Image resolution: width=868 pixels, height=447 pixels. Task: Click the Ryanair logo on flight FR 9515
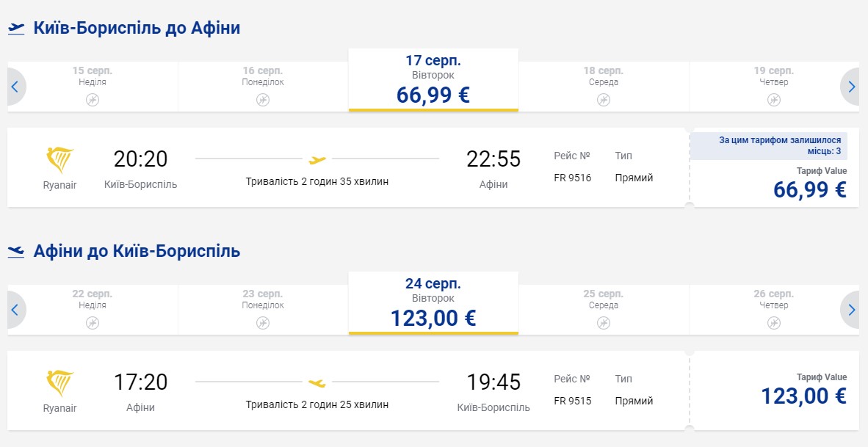(59, 383)
